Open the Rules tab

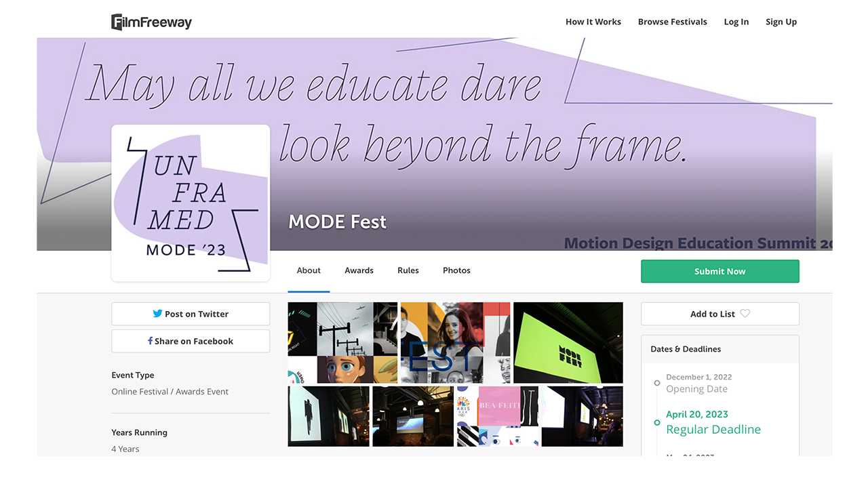tap(408, 270)
